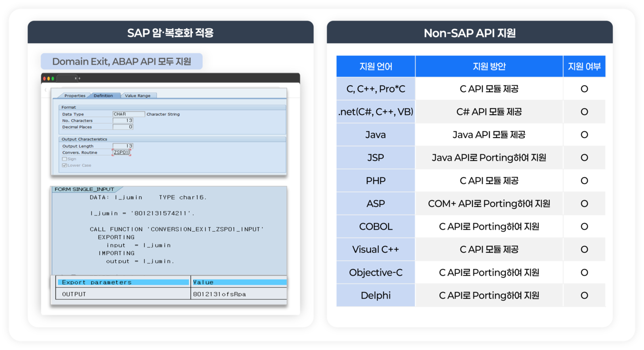This screenshot has height=350, width=644.
Task: Click 'C API 모듈 제공' in the Visual C++ row
Action: coord(489,249)
